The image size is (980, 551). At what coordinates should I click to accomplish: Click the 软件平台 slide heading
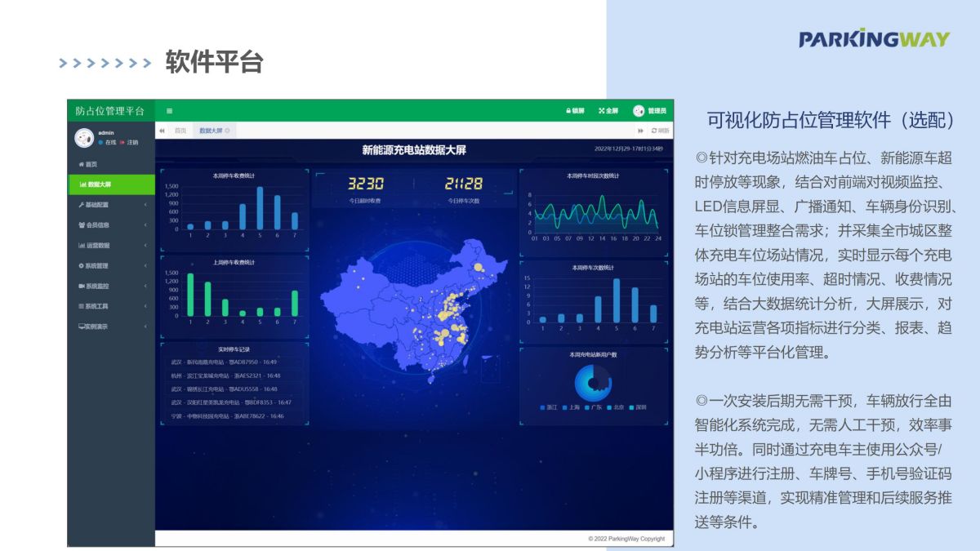click(x=214, y=62)
